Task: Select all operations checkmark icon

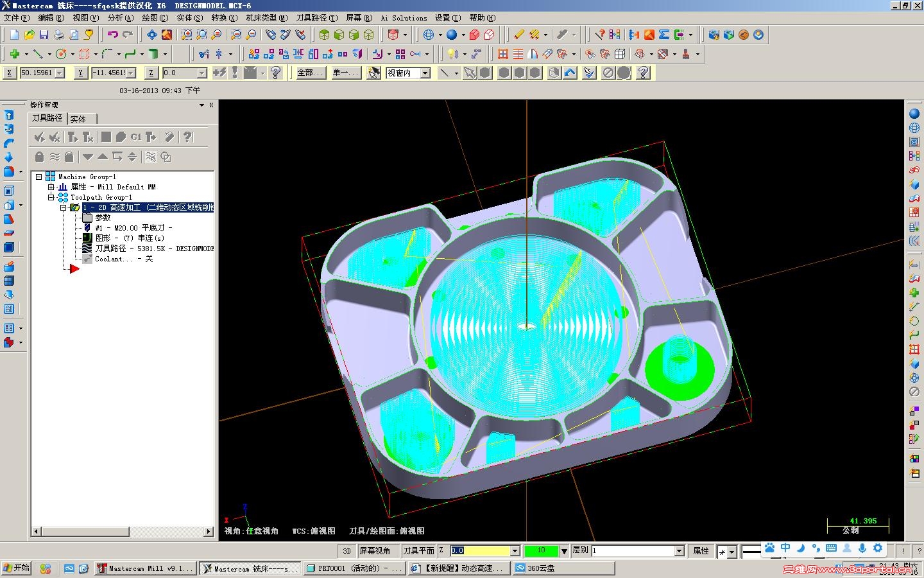Action: coord(40,137)
